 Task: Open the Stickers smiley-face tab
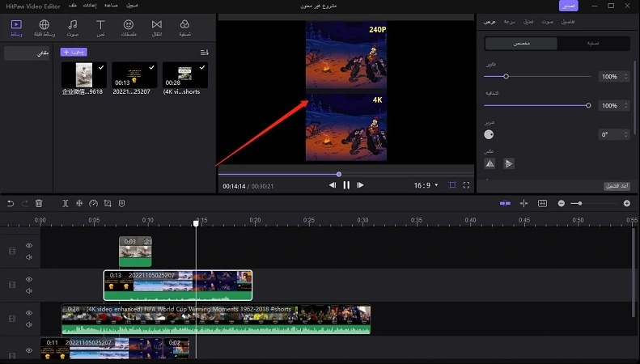tap(129, 28)
